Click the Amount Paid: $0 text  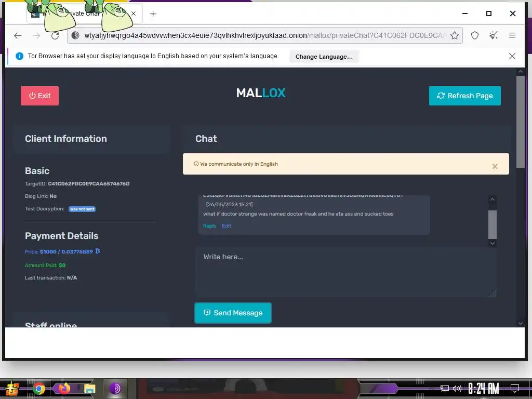(x=45, y=265)
